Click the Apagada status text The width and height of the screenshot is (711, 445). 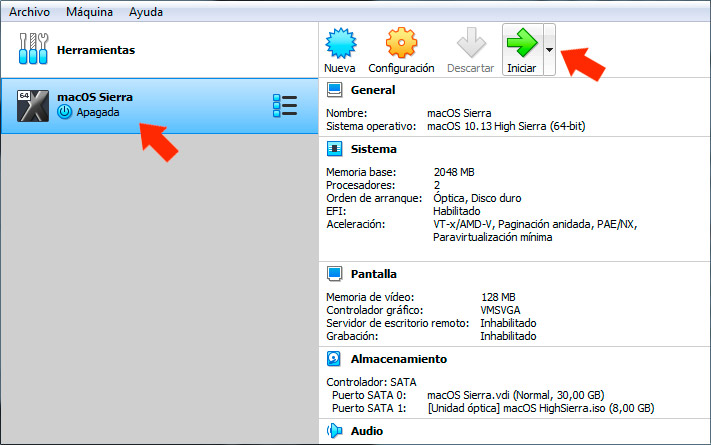tap(97, 112)
